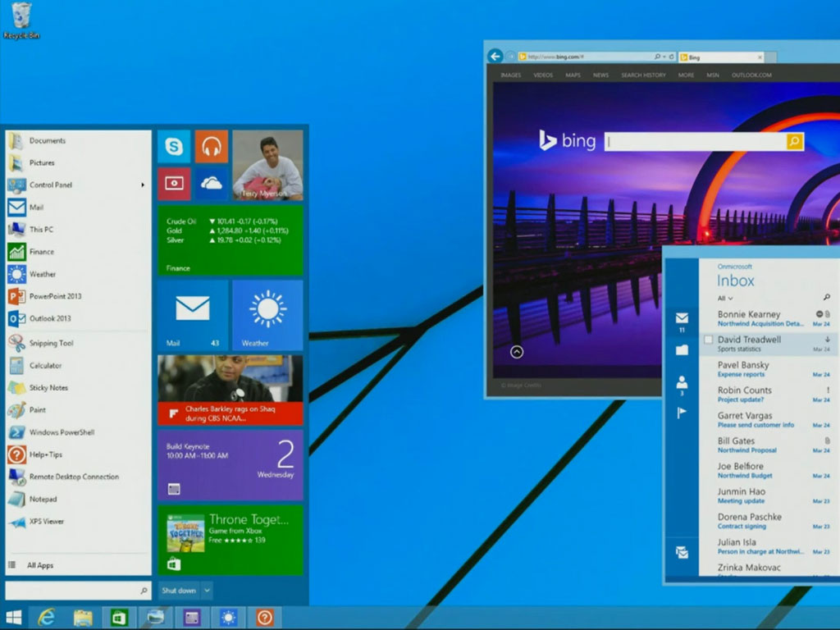Switch to the MAPS tab on Bing

point(572,75)
